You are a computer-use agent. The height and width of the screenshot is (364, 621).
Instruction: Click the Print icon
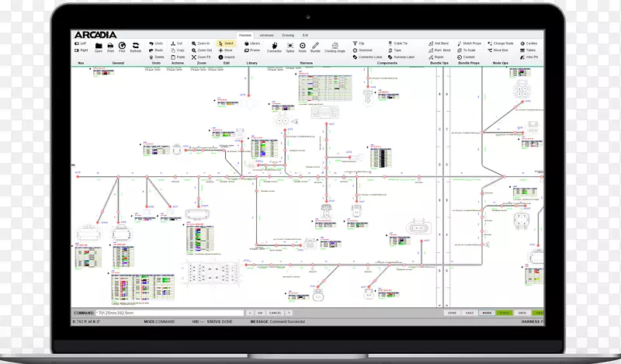click(110, 47)
